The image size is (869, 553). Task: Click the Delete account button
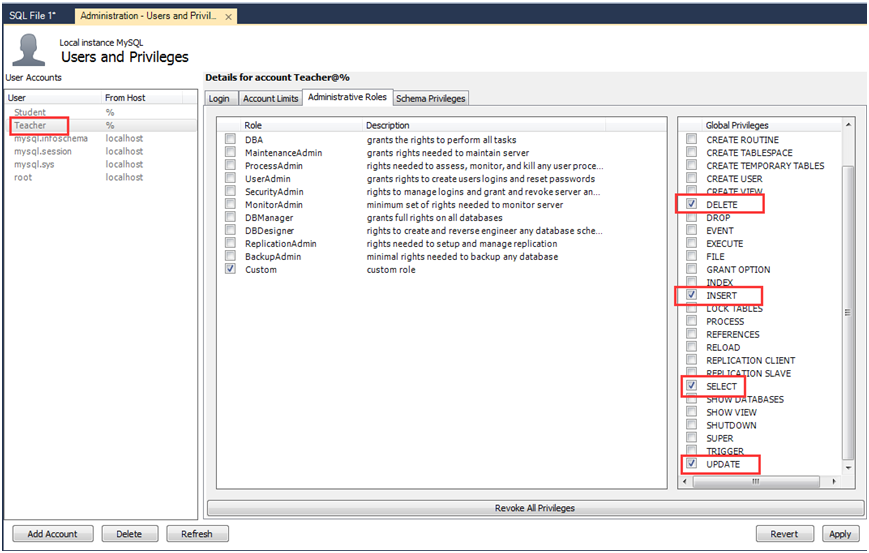click(129, 534)
